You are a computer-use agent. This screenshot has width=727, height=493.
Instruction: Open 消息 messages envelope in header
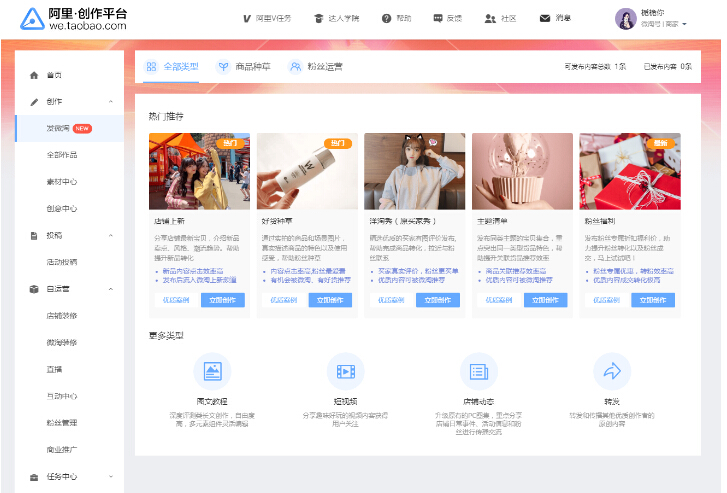(555, 18)
